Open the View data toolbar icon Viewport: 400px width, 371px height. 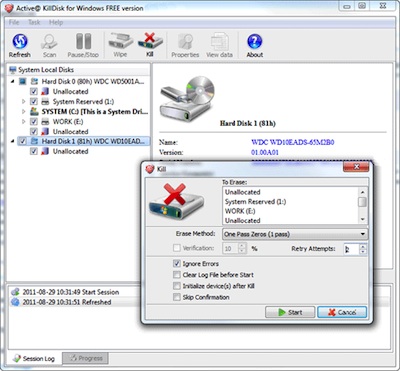click(219, 45)
